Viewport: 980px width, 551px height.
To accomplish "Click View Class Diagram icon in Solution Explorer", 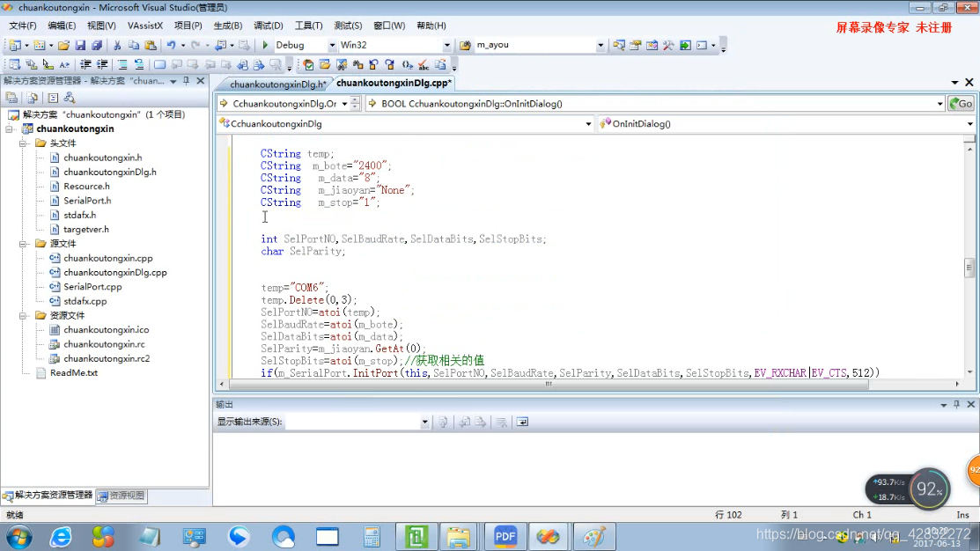I will click(70, 98).
